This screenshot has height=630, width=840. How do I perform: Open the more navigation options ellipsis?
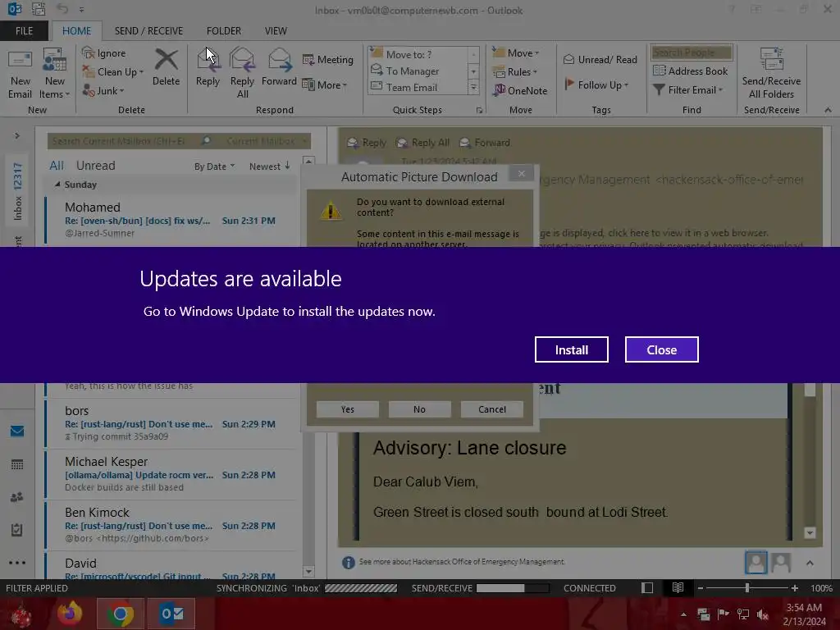(17, 563)
